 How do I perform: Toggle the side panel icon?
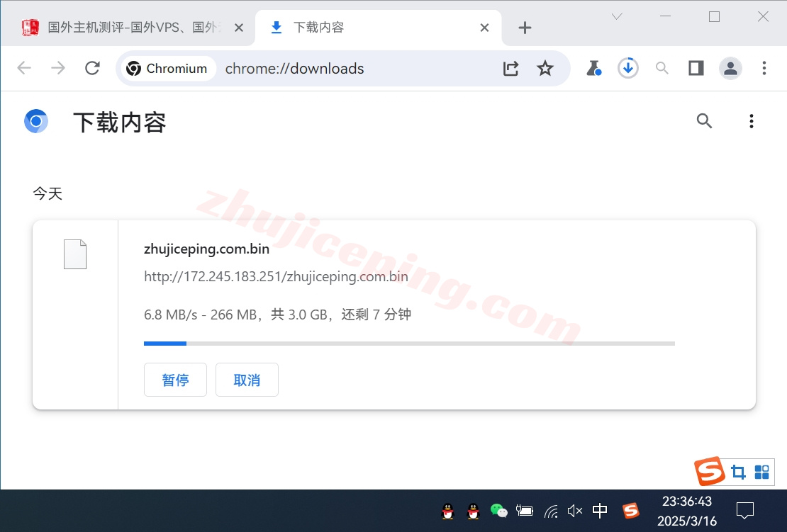coord(696,68)
